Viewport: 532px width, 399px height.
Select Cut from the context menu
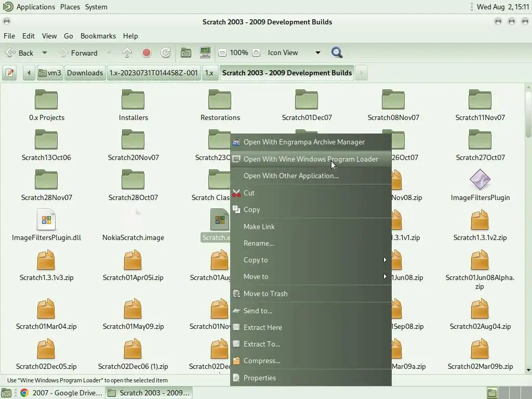311,193
